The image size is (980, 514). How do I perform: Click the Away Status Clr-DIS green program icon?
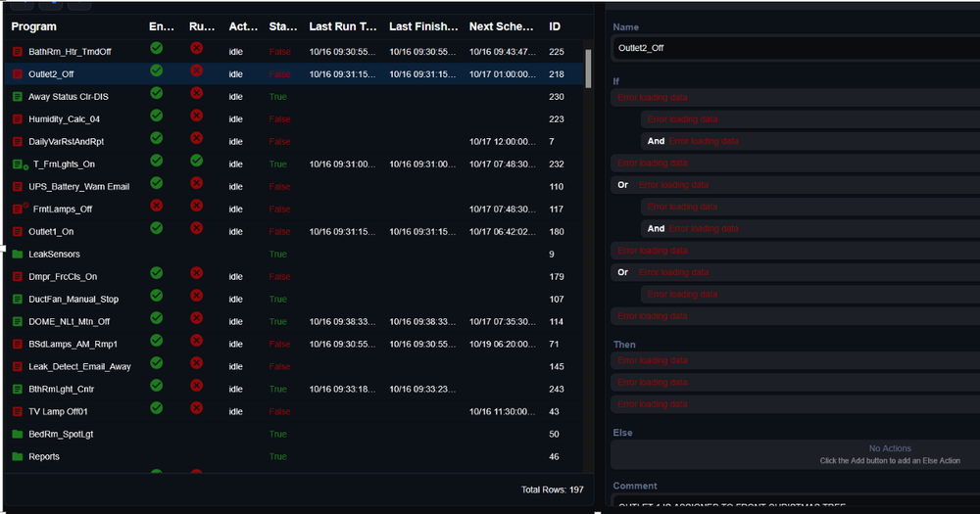pos(18,97)
